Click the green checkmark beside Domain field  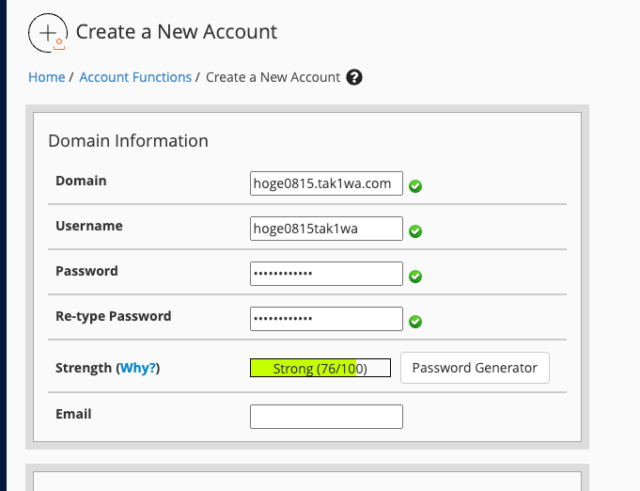(x=415, y=186)
